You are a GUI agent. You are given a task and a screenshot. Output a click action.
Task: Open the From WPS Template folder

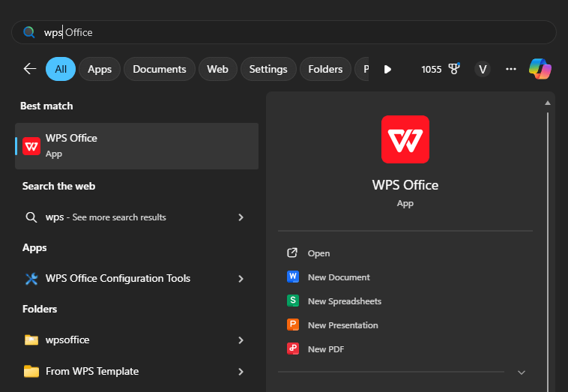coord(136,371)
